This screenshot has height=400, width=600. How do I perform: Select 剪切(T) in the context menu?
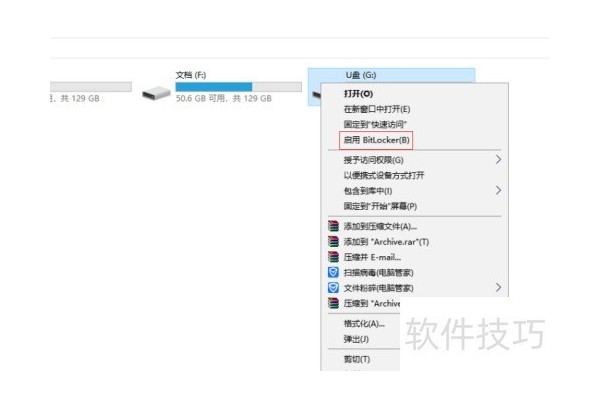coord(357,359)
